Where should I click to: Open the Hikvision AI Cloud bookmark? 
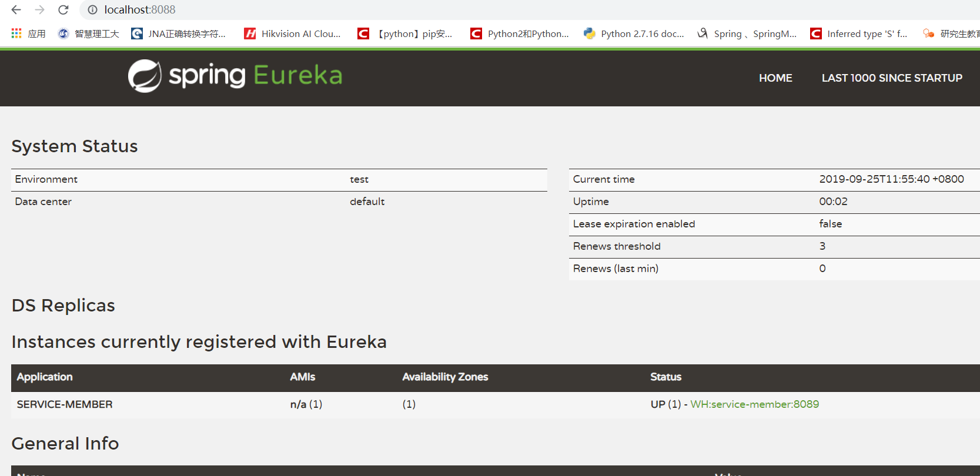coord(293,33)
